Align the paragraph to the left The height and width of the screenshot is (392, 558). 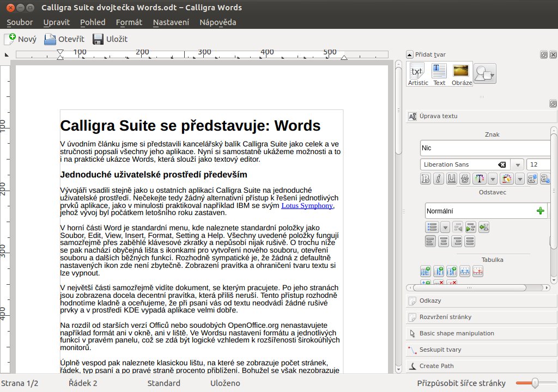pyautogui.click(x=430, y=242)
